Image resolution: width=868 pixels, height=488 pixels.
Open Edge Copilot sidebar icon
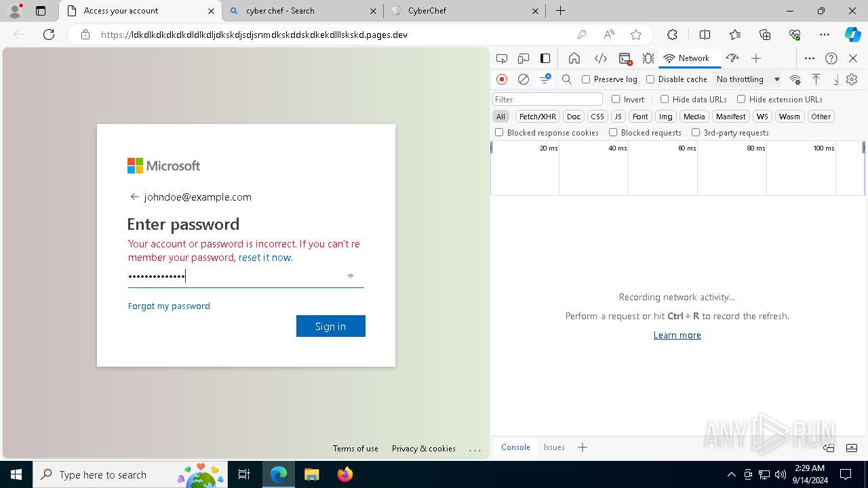pos(852,35)
